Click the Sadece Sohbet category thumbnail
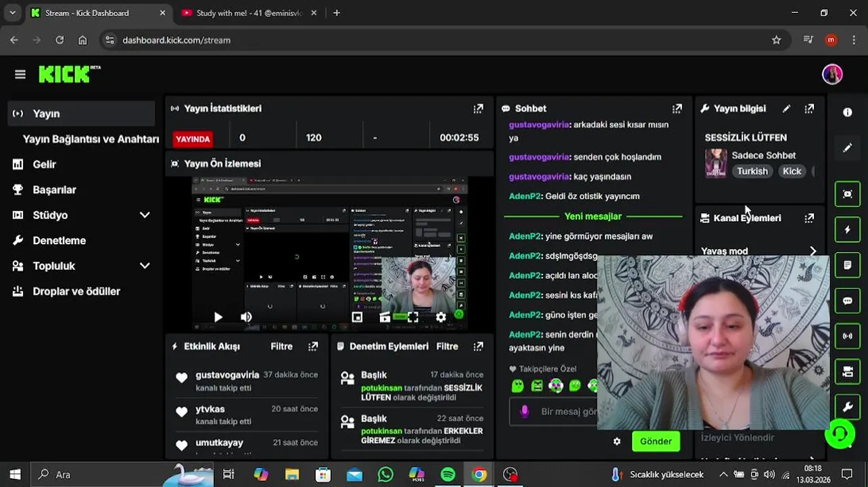The width and height of the screenshot is (868, 487). coord(716,163)
